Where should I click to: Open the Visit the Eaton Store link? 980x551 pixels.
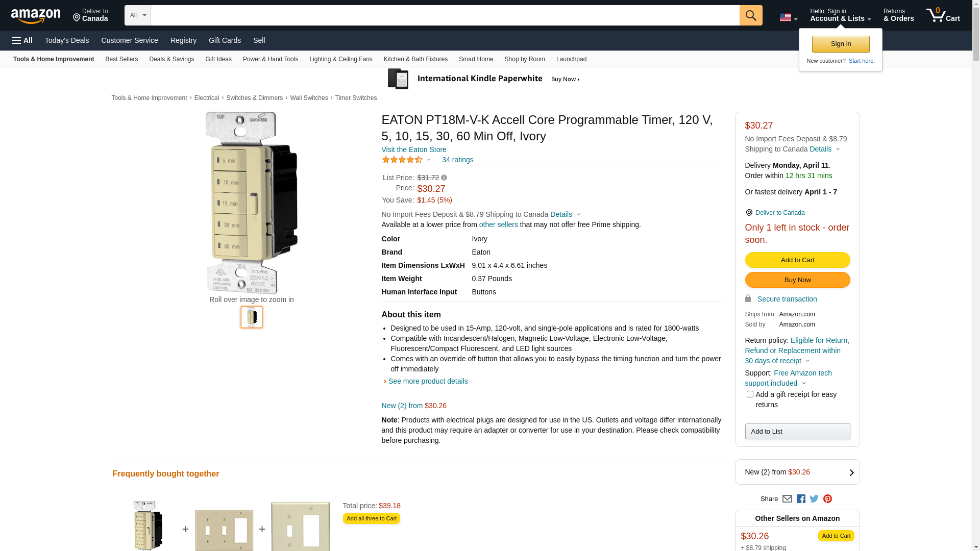(x=413, y=149)
